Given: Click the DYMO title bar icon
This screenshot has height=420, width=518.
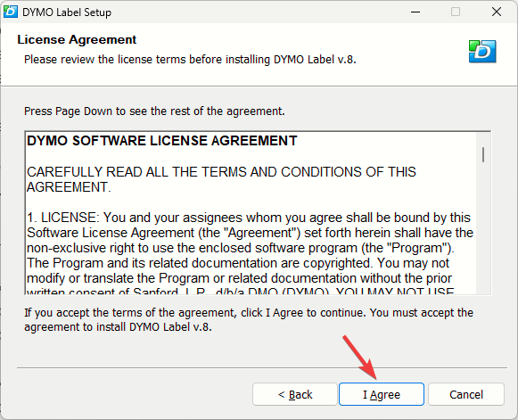Looking at the screenshot, I should coord(10,12).
